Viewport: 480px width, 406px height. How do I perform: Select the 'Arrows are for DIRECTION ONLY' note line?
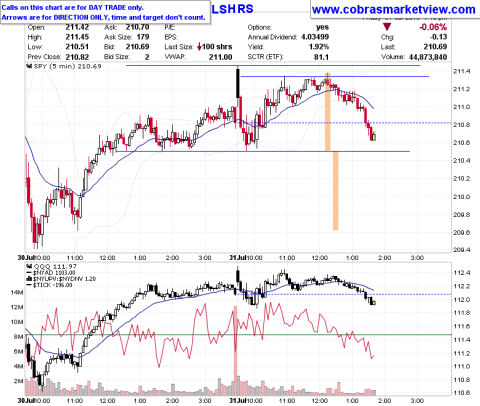click(x=103, y=17)
